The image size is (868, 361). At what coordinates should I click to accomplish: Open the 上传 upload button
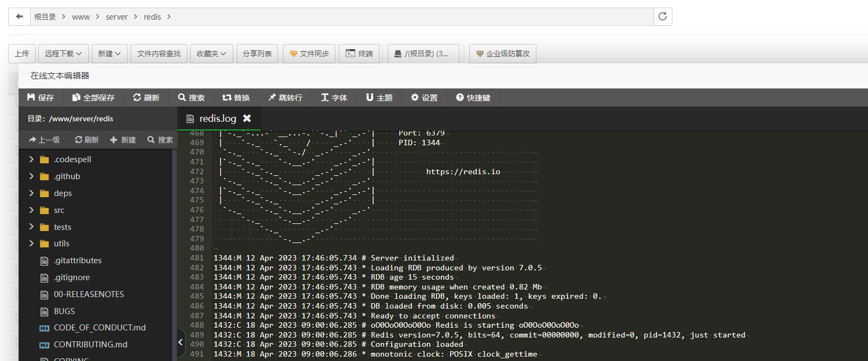pos(22,54)
